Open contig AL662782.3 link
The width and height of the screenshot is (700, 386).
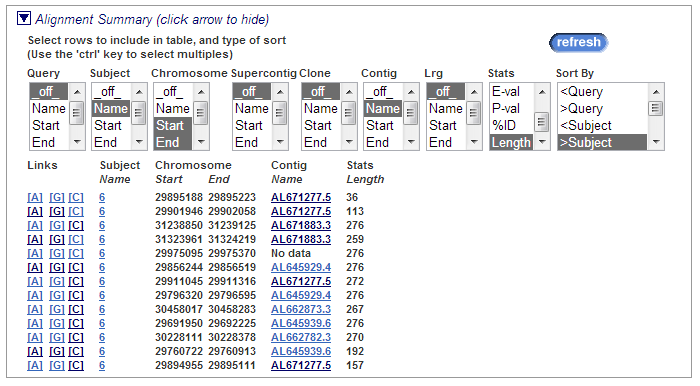coord(301,337)
